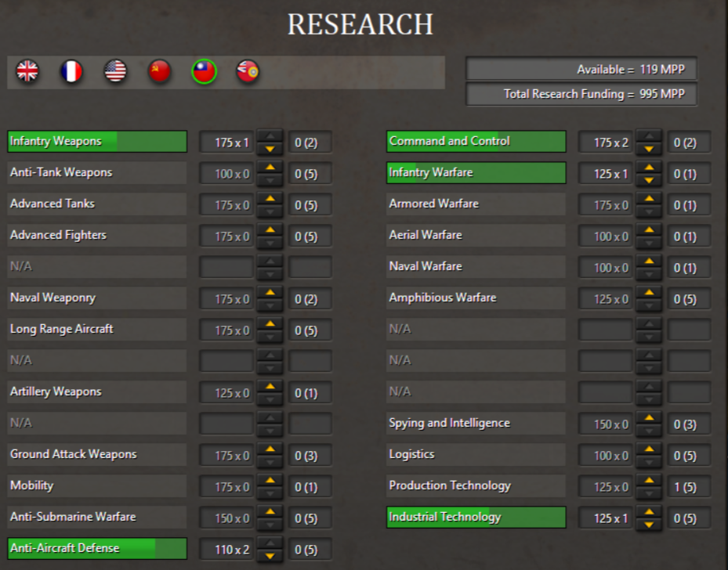The width and height of the screenshot is (728, 570).
Task: Click the Available 119 MPP field
Action: [581, 69]
